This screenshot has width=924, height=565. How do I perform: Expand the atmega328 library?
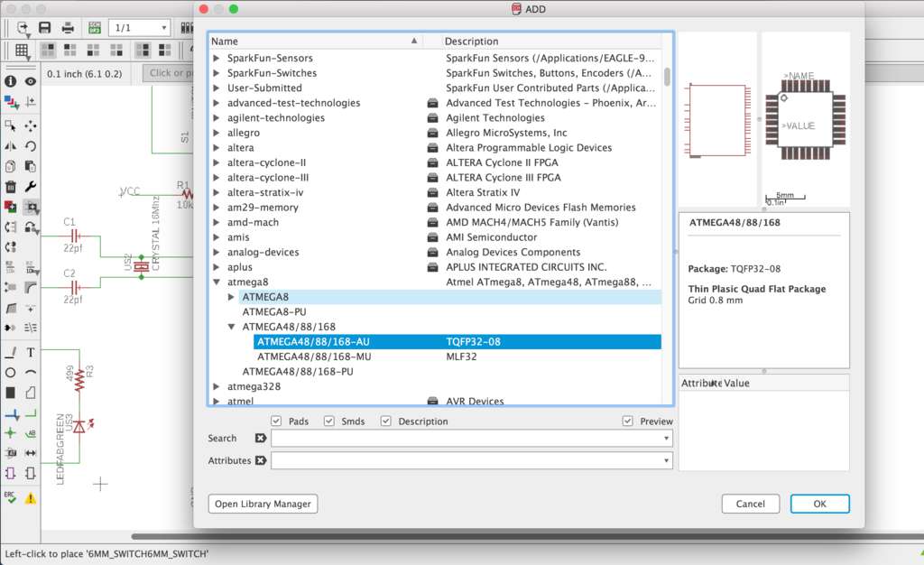coord(217,386)
